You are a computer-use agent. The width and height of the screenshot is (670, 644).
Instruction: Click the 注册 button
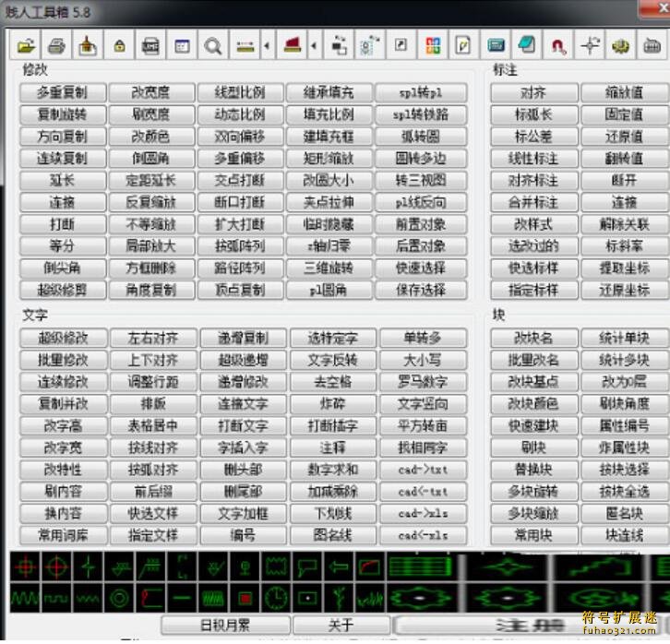pos(530,626)
